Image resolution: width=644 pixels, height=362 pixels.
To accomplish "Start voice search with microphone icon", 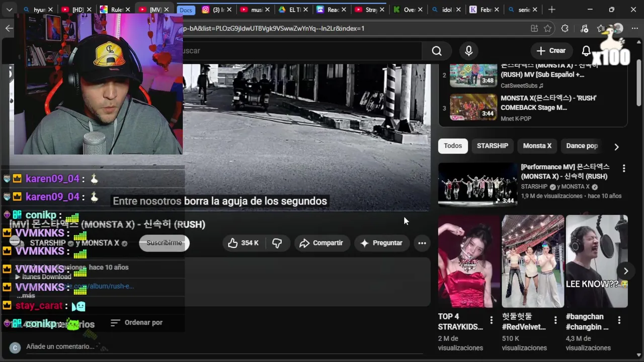I will (468, 51).
